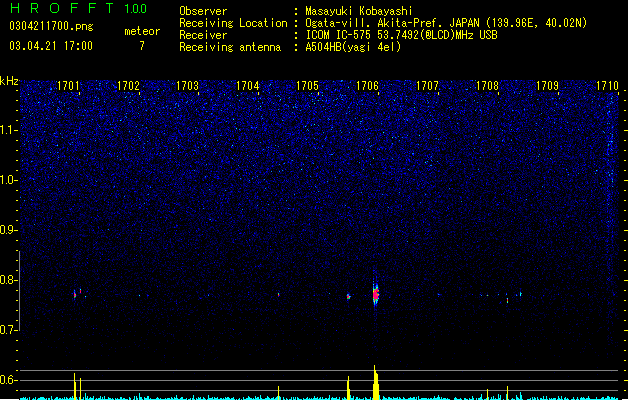The height and width of the screenshot is (400, 629).
Task: Click the strong meteor echo near 1706
Action: click(375, 295)
